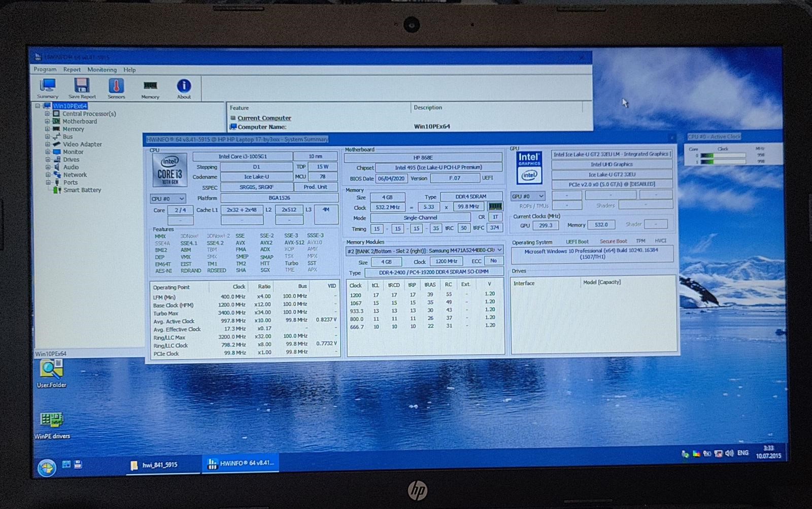Close the System Summary window
The image size is (812, 509).
pyautogui.click(x=672, y=138)
